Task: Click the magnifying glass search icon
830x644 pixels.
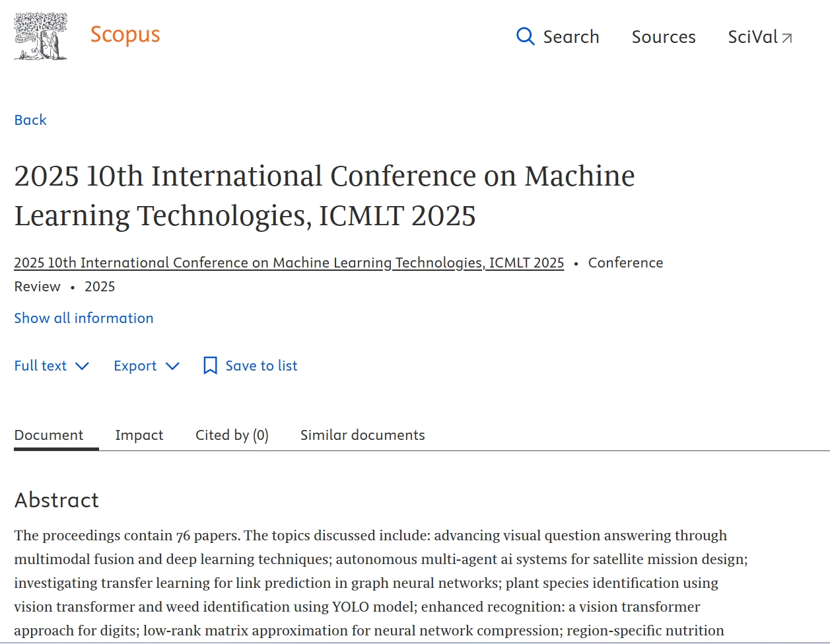Action: (x=525, y=36)
